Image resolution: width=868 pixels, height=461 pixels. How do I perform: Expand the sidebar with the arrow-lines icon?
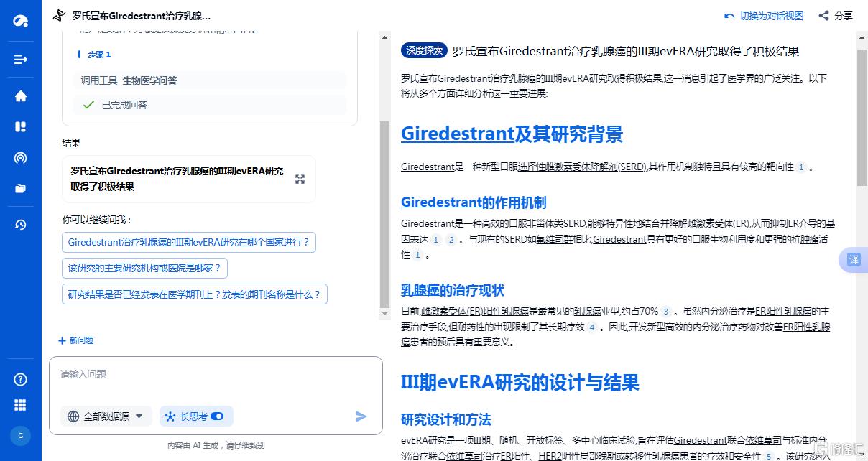point(20,59)
